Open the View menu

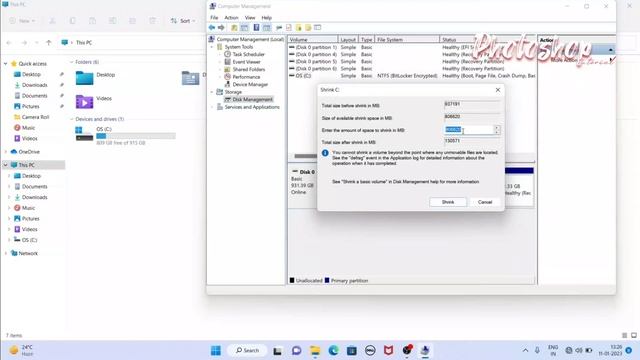pyautogui.click(x=250, y=18)
